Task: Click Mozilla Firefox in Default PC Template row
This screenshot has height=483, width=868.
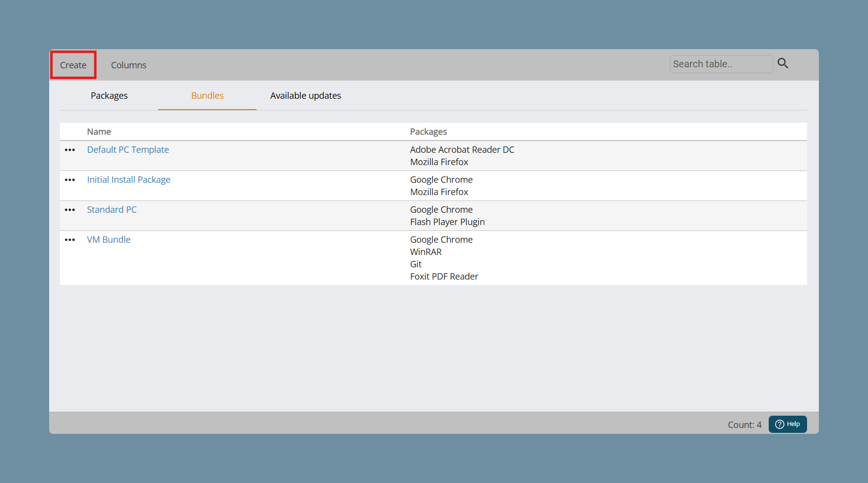Action: tap(439, 162)
